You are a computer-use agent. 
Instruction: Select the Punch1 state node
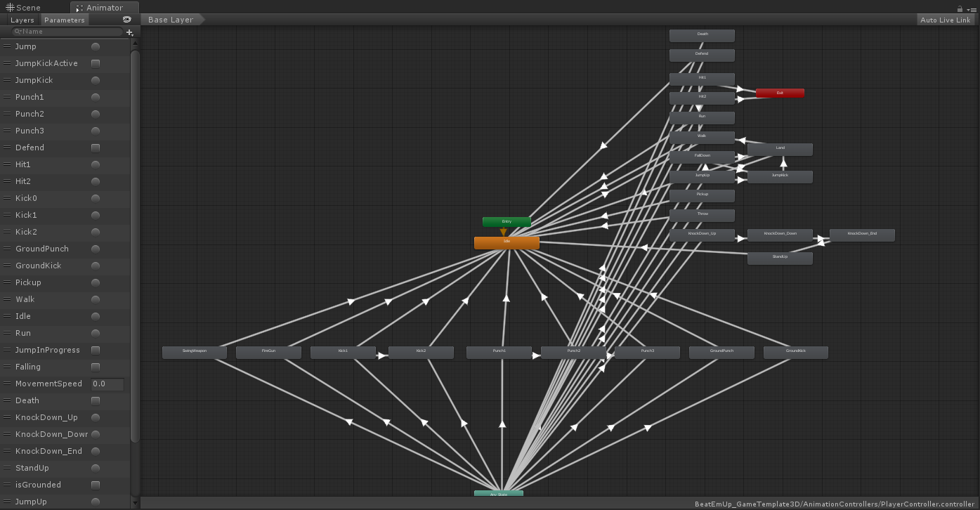pos(499,352)
